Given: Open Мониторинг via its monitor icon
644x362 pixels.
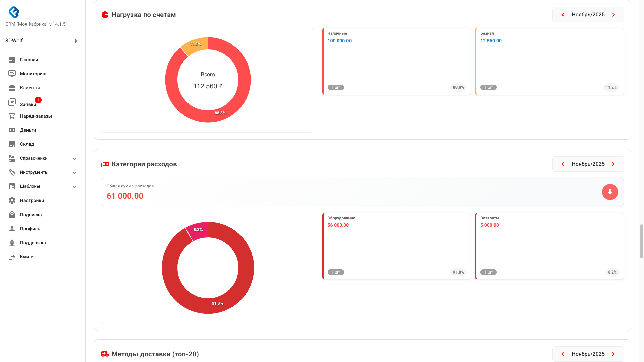Looking at the screenshot, I should click(x=12, y=74).
